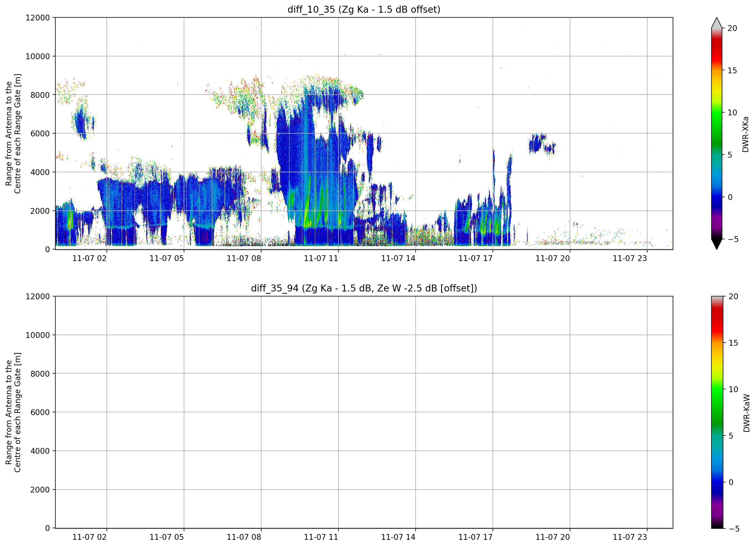
Task: Click the gray upper arrow of DWR-XKa colorbar
Action: tap(717, 23)
